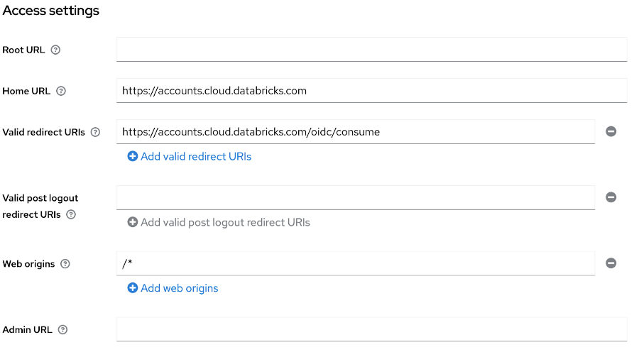644x357 pixels.
Task: Remove the oidc/consume redirect URI entry
Action: (x=611, y=131)
